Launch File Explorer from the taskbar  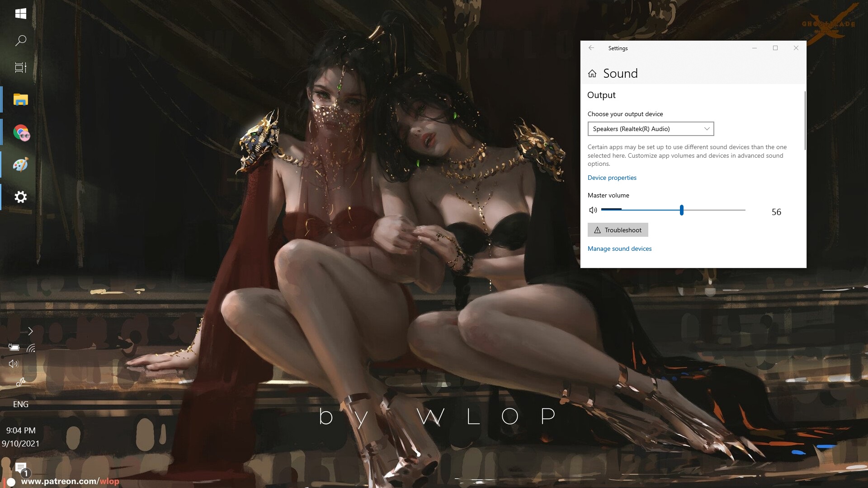(20, 99)
